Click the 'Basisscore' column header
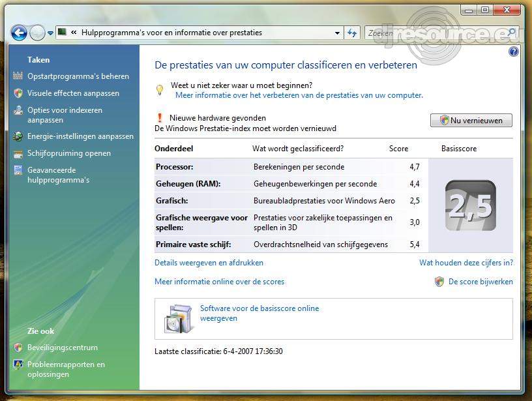532x401 pixels. tap(459, 149)
